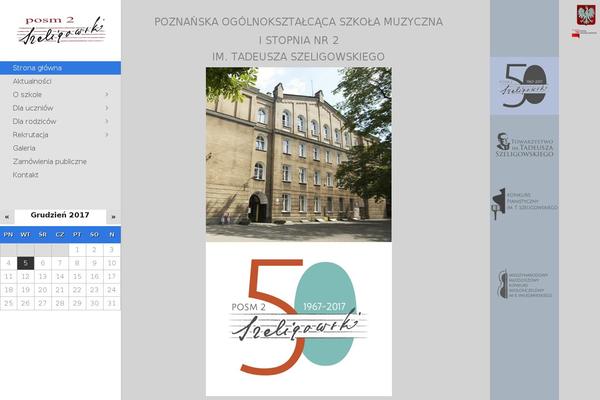The width and height of the screenshot is (600, 400).
Task: Go to previous month in calendar
Action: click(x=7, y=217)
